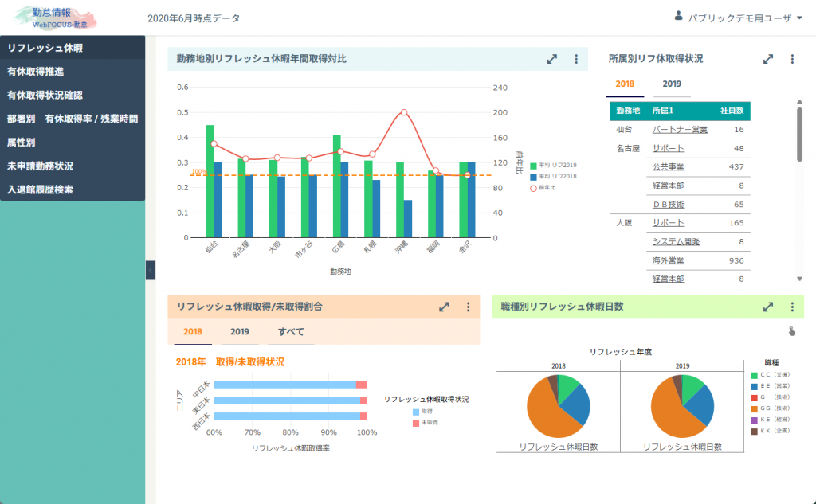
Task: Expand the リフレッシュ休暇取得/未取得割合 panel
Action: [445, 307]
